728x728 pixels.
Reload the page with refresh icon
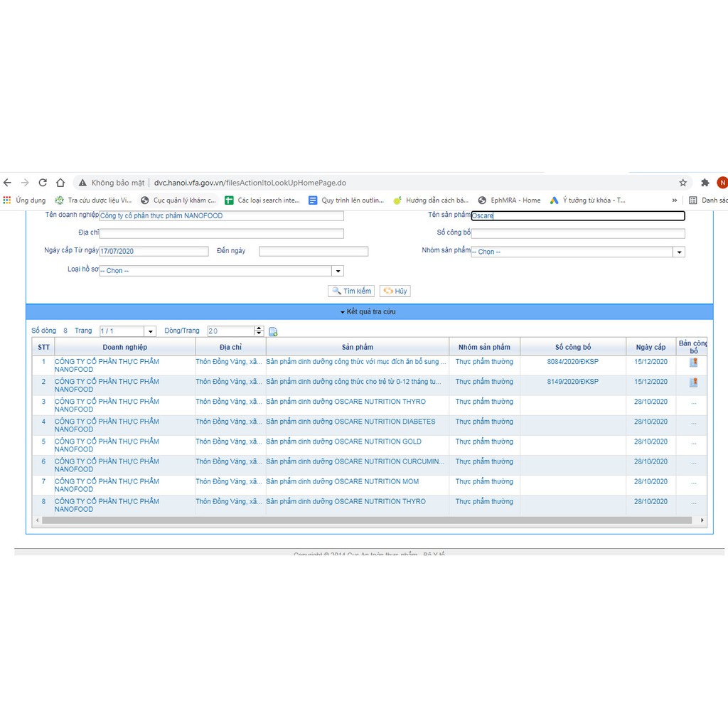pos(43,183)
